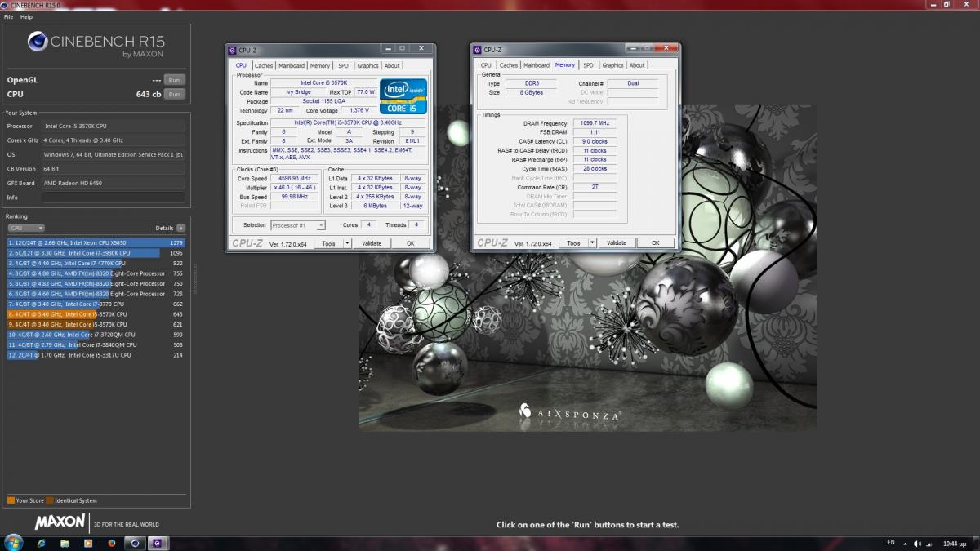980x551 pixels.
Task: Select the Core i7-3770 ranking entry
Action: click(96, 304)
